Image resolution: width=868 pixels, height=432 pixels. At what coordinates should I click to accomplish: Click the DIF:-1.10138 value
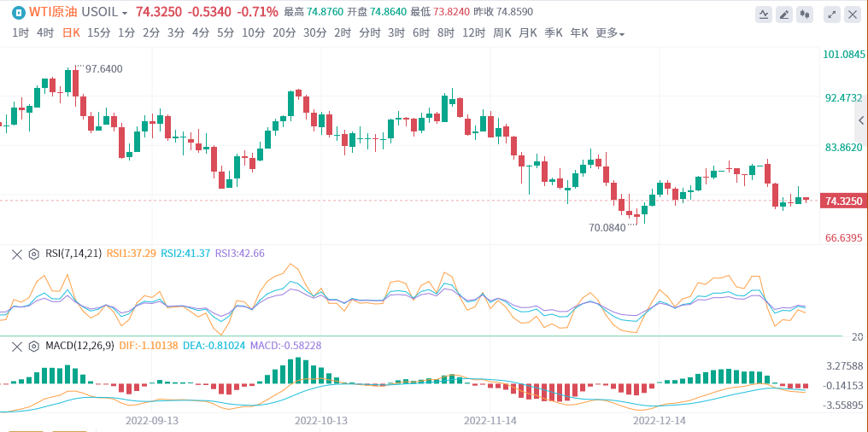pos(149,347)
